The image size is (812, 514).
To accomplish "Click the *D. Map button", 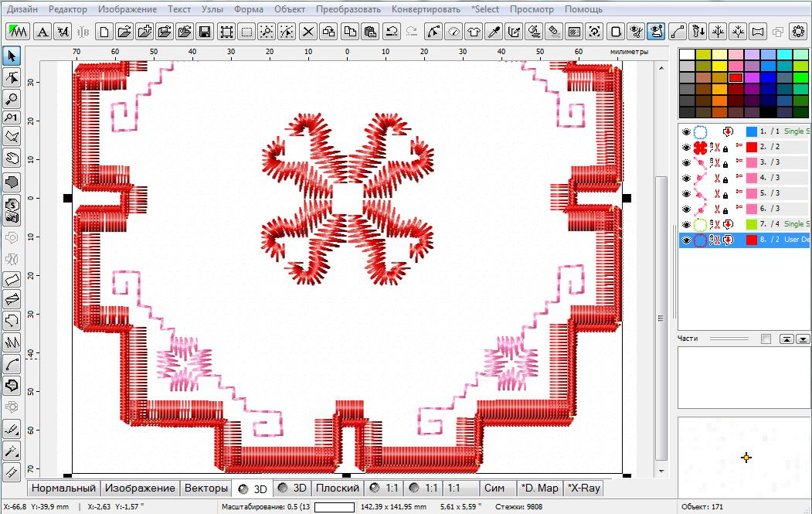I will point(539,488).
